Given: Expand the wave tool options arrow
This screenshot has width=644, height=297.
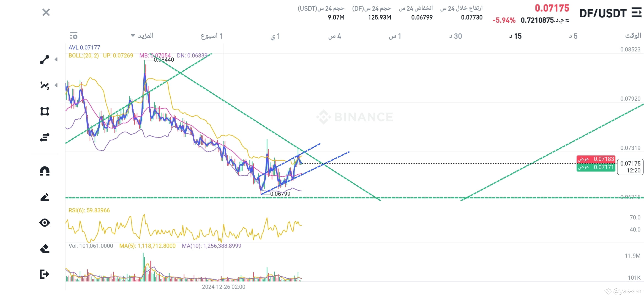Looking at the screenshot, I should coord(56,86).
